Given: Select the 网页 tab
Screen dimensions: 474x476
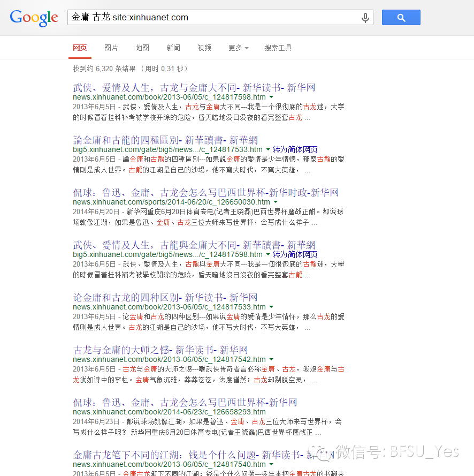Looking at the screenshot, I should 80,48.
